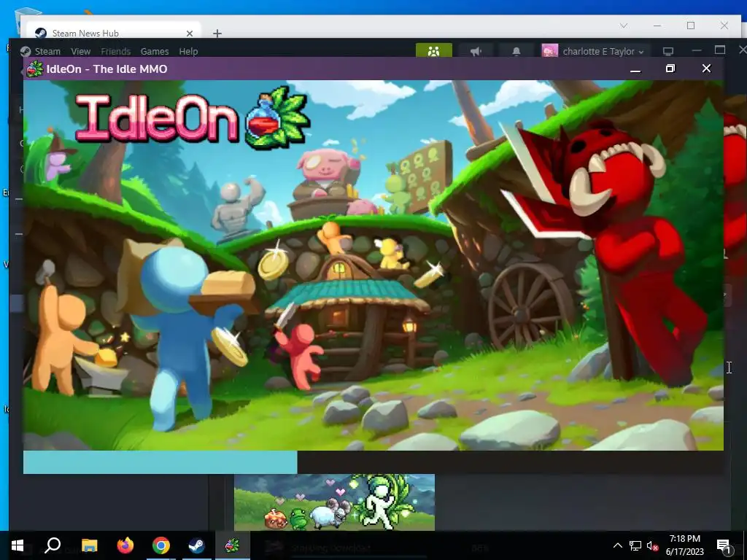Click the IdleOn loading progress bar
The height and width of the screenshot is (560, 747).
(x=373, y=462)
